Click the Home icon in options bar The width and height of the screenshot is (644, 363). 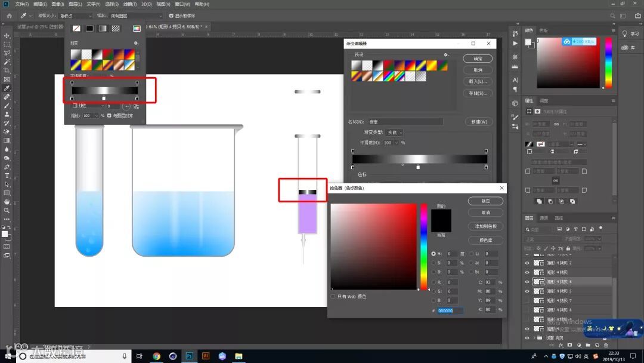click(x=10, y=16)
